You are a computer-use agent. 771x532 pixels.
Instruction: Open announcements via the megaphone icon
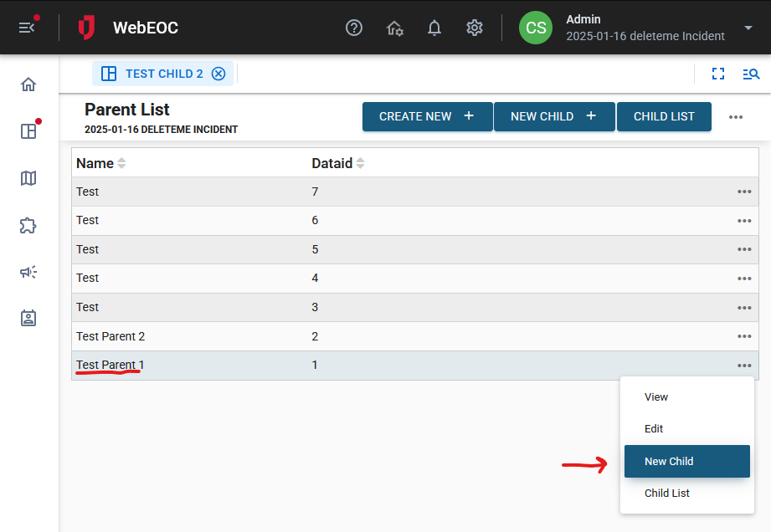pos(28,272)
